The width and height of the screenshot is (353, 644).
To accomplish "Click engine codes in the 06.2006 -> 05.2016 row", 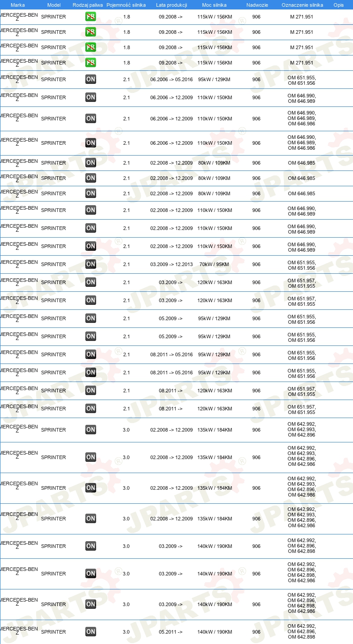I will click(302, 80).
